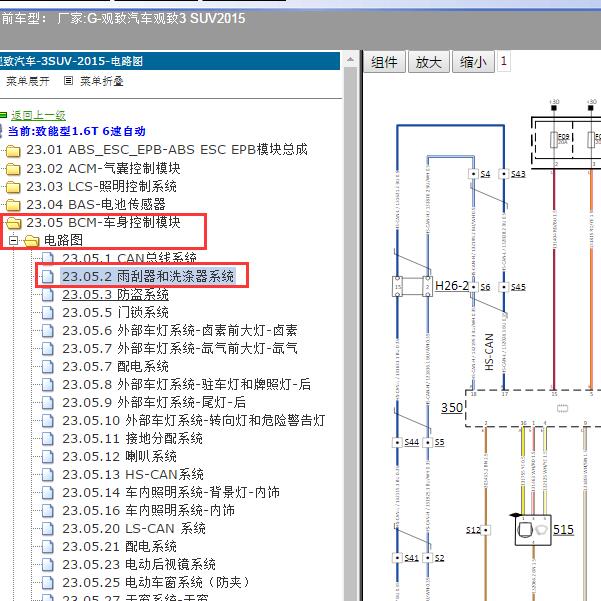Open 23.05.16 车内照明系统-内饰
This screenshot has width=601, height=601.
(x=148, y=510)
